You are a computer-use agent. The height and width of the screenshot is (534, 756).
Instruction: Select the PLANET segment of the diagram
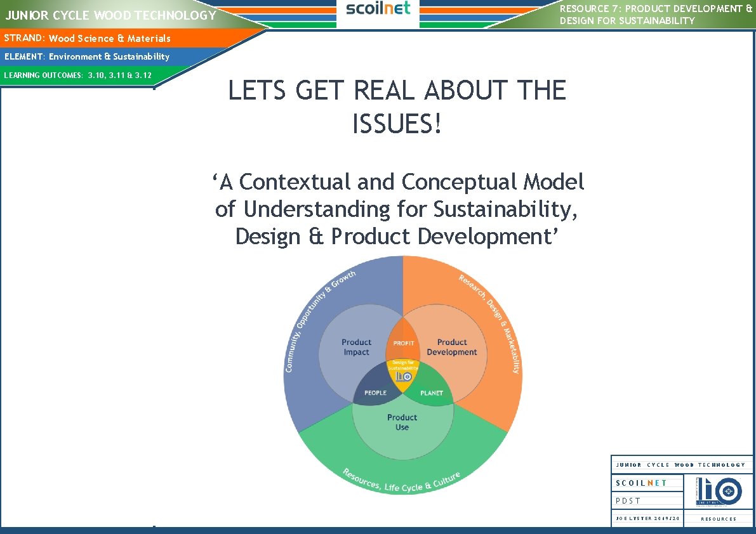point(432,393)
